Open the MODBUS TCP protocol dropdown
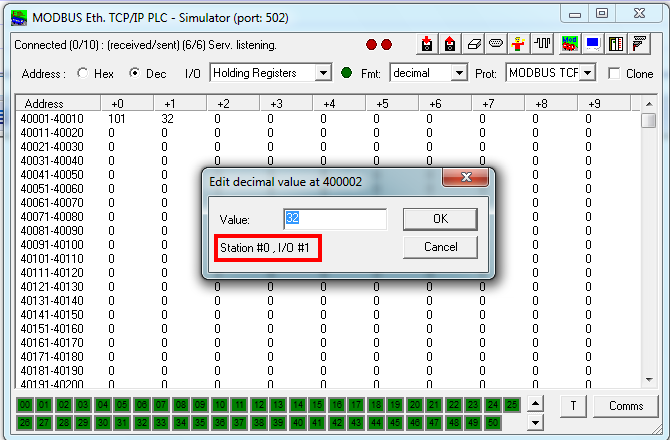Image resolution: width=670 pixels, height=440 pixels. coord(588,73)
